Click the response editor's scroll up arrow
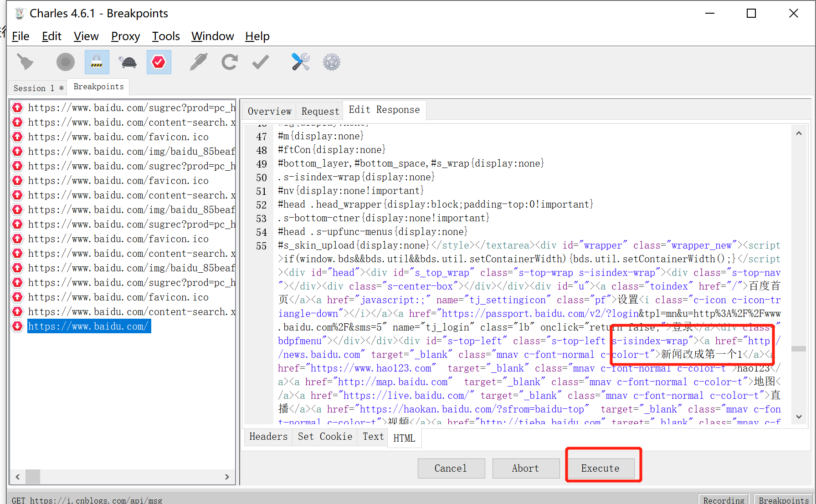This screenshot has height=504, width=816. [799, 133]
